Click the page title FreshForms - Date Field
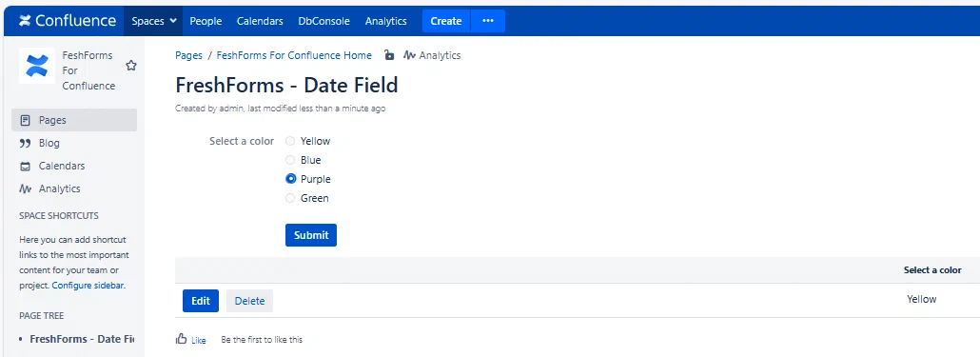The image size is (980, 357). click(286, 85)
